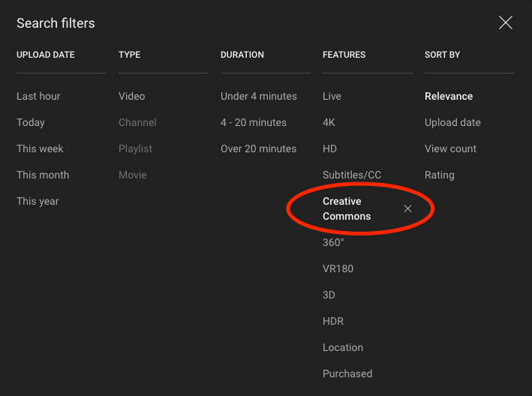
Task: Sort results by View count
Action: coord(450,148)
